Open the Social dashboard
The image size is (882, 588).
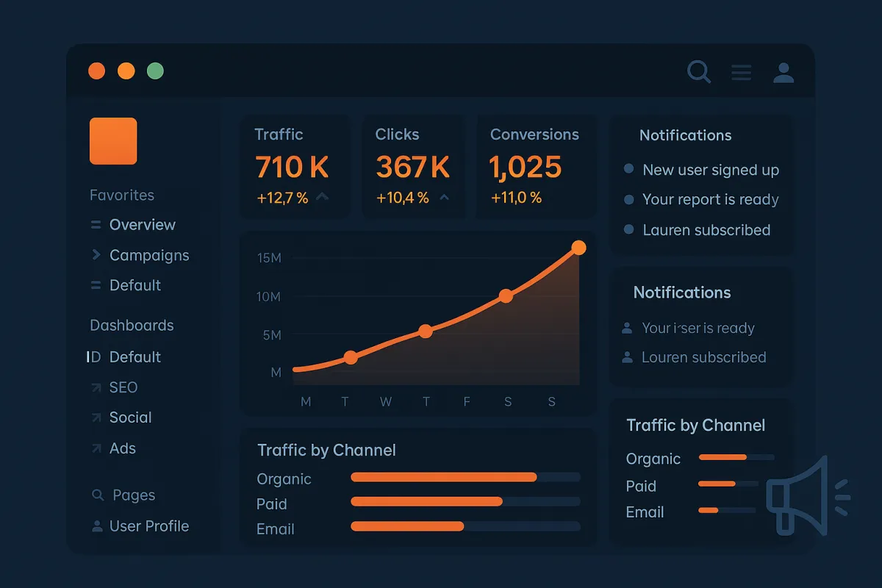131,417
